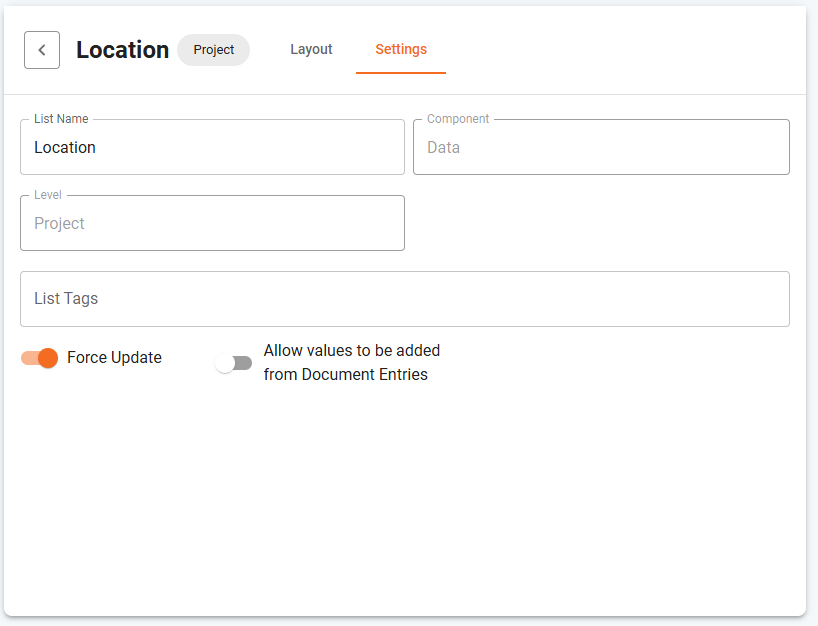This screenshot has width=818, height=626.
Task: Click the Level floating label
Action: 48,195
